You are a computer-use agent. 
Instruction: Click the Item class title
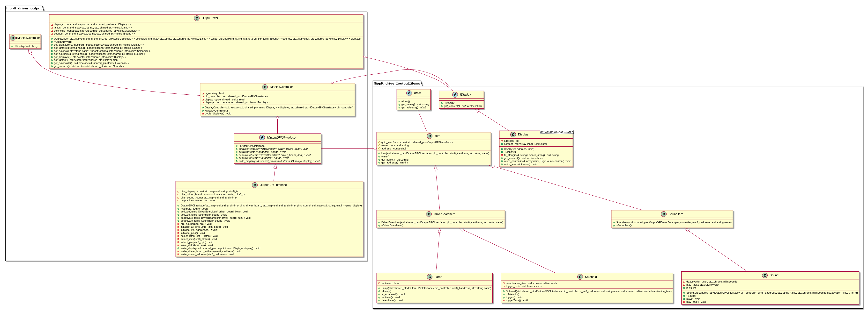[x=437, y=136]
